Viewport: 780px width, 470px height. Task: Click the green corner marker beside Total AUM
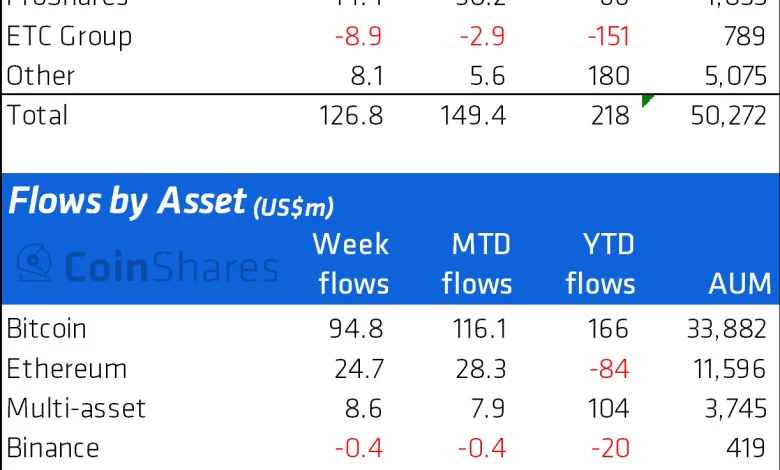click(x=647, y=100)
